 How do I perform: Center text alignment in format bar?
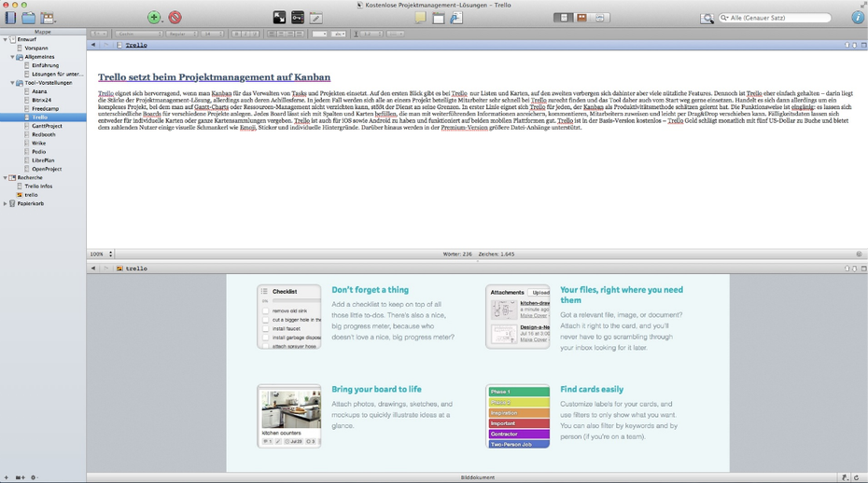click(x=281, y=34)
